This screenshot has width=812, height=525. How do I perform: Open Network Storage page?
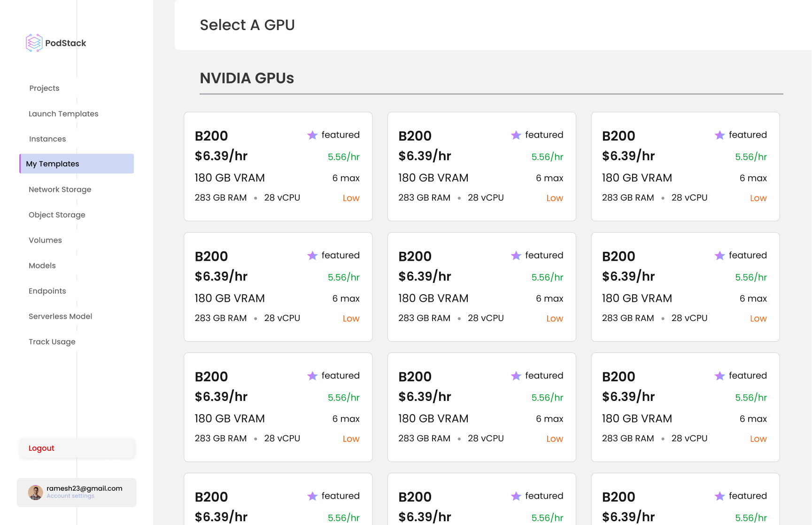(x=60, y=189)
